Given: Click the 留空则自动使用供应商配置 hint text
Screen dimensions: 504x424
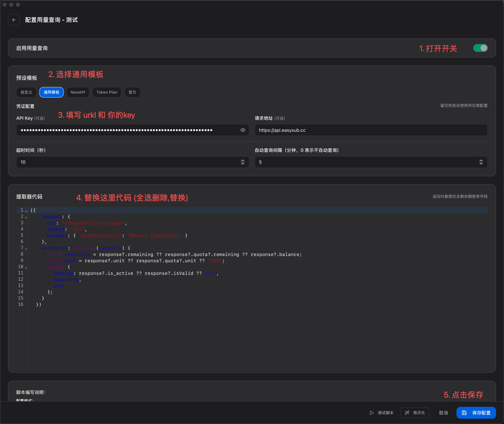Looking at the screenshot, I should (x=464, y=106).
